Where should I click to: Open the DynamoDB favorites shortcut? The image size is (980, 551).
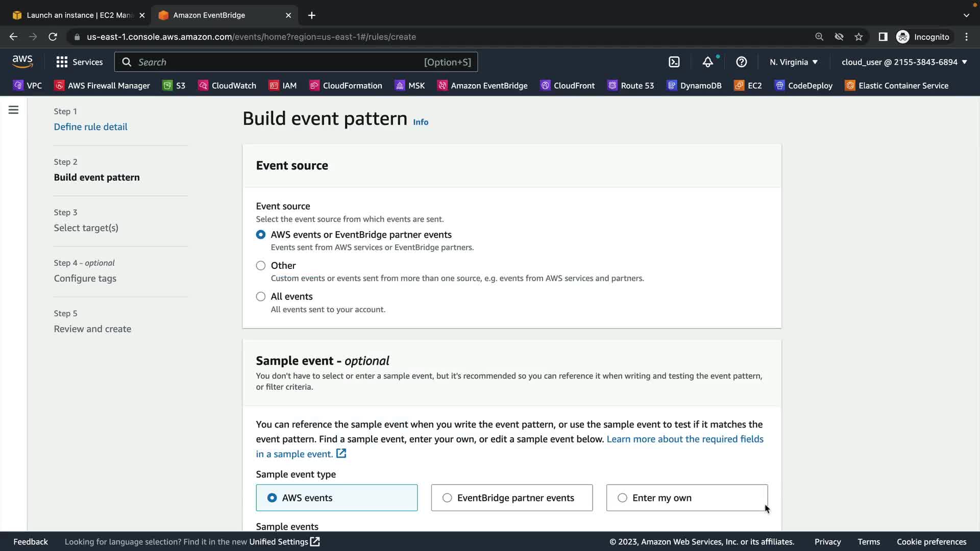694,86
